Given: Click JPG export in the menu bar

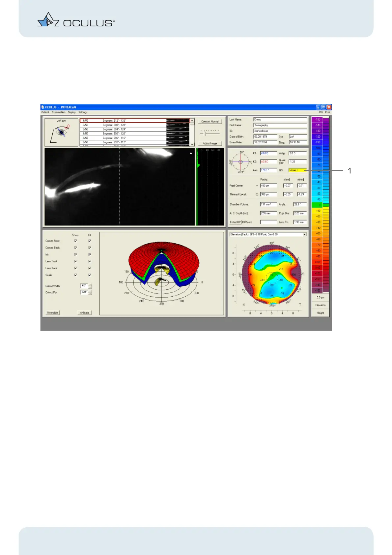Looking at the screenshot, I should tap(321, 112).
